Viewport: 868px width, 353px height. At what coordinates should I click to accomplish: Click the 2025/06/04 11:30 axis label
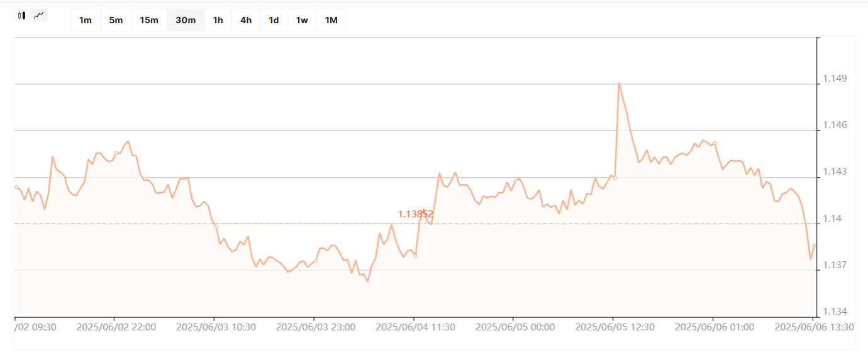[x=415, y=327]
